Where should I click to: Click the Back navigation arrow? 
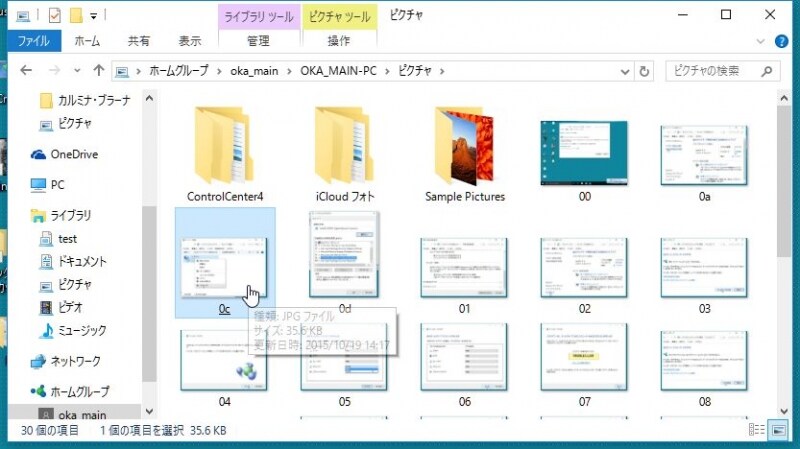click(x=25, y=71)
